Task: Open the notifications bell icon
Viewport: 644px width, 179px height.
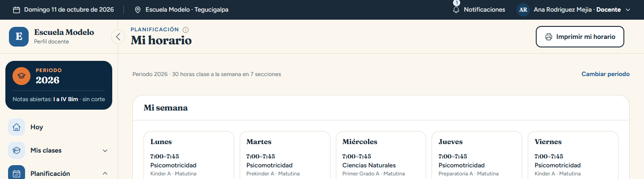Action: pos(456,9)
